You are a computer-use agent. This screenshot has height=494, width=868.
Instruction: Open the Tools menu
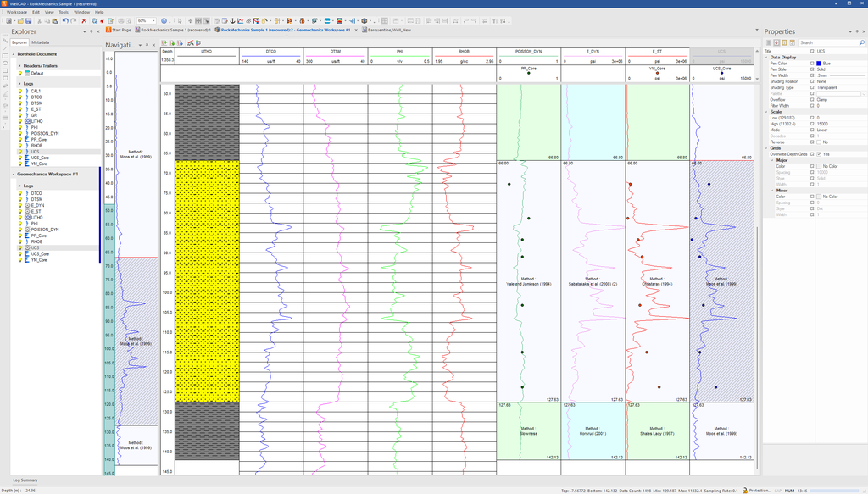[x=64, y=13]
